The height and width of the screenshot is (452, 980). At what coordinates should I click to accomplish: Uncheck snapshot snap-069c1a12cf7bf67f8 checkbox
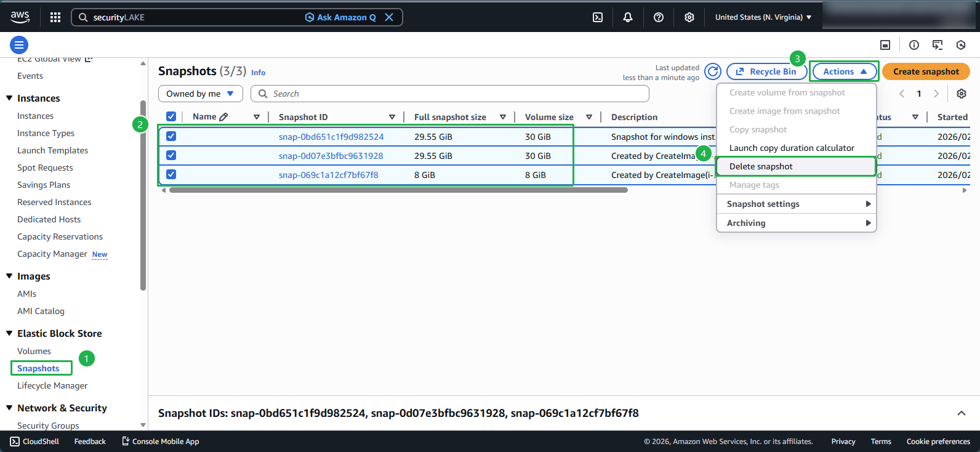[x=171, y=175]
